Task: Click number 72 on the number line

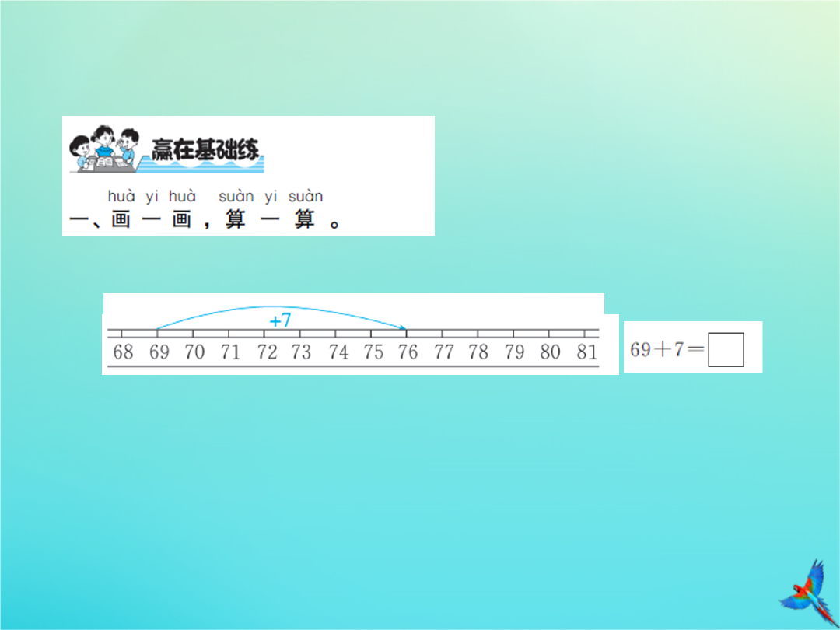Action: (x=267, y=352)
